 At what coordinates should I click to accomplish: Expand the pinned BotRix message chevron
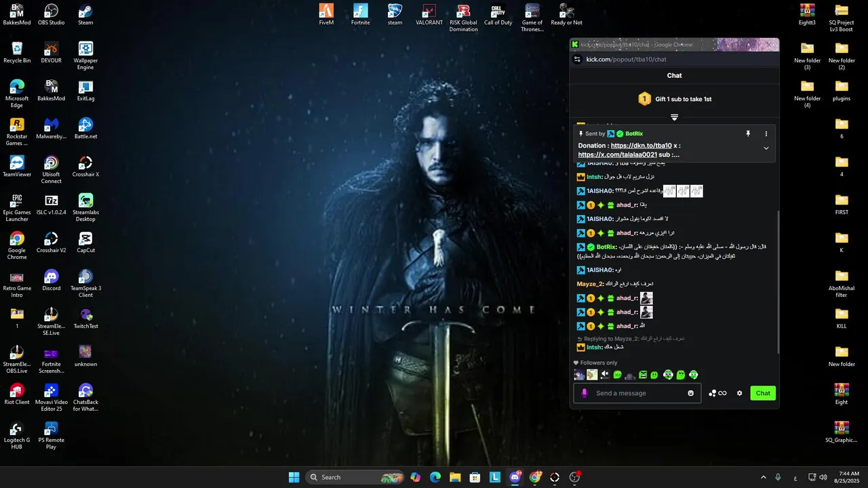pos(766,148)
